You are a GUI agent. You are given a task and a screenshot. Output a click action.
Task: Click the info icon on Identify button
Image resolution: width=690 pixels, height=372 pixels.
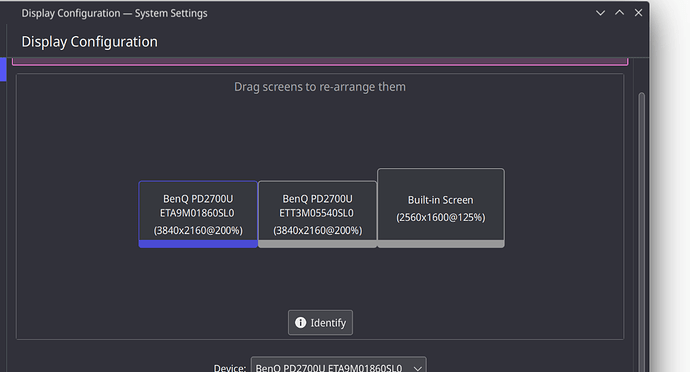click(x=301, y=323)
